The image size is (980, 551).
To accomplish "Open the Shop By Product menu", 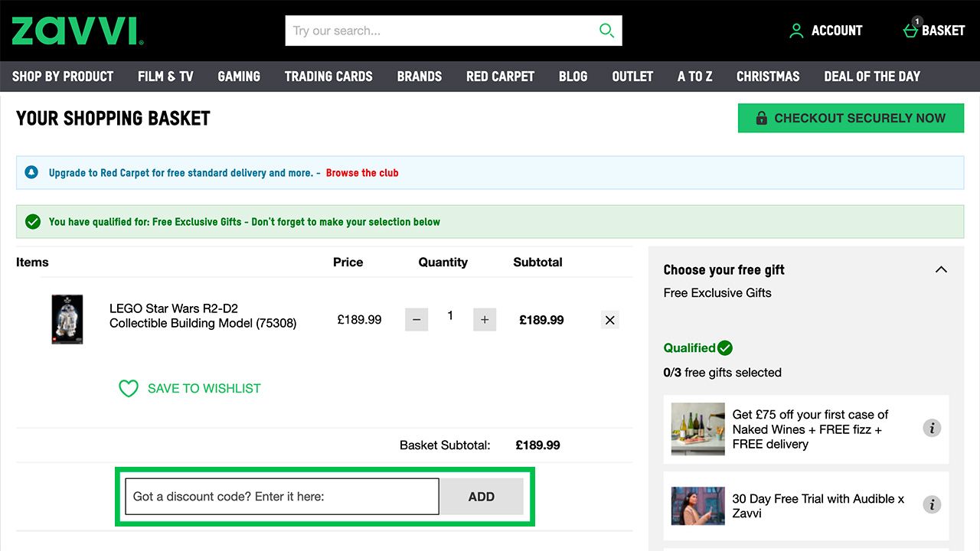I will pos(63,77).
